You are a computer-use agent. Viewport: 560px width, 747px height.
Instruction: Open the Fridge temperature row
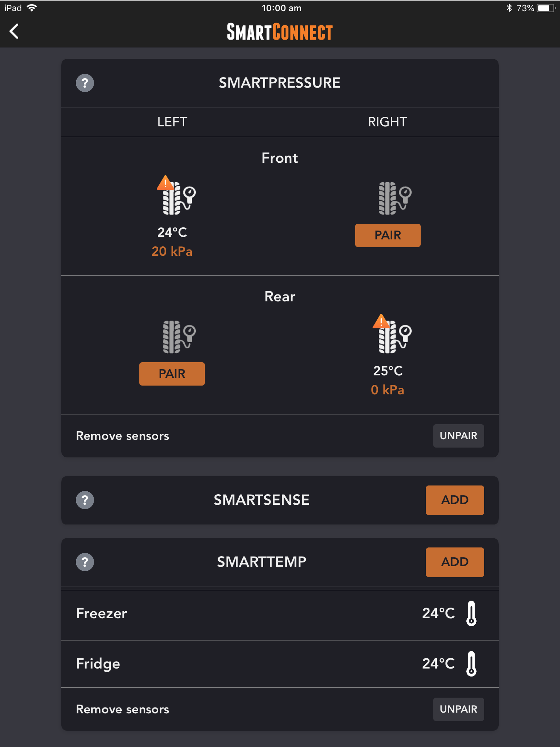coord(280,664)
